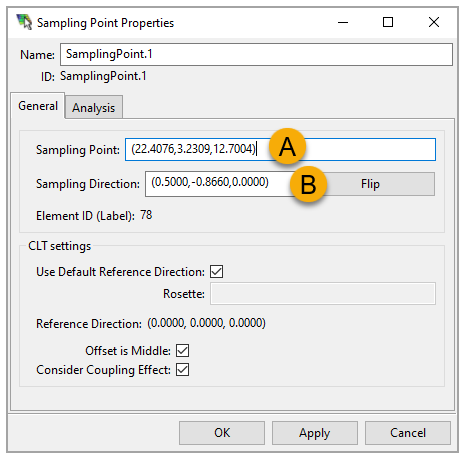
Task: Switch to the Analysis tab
Action: click(94, 107)
